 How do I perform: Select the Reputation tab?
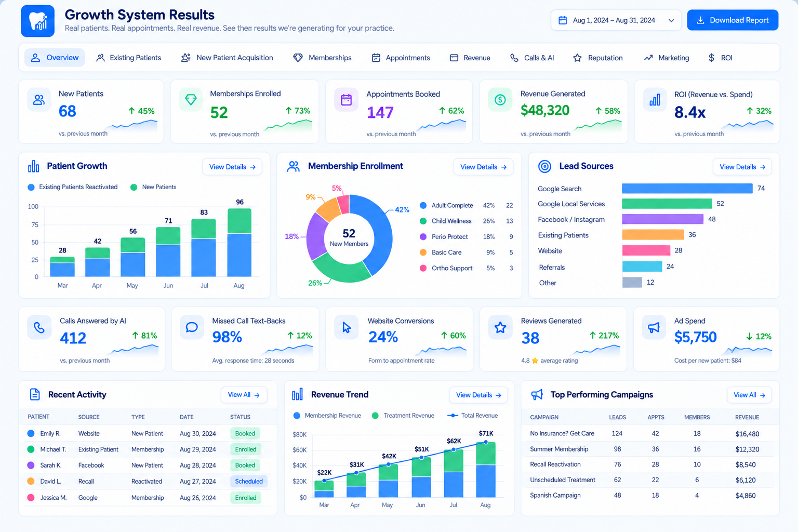pyautogui.click(x=598, y=58)
